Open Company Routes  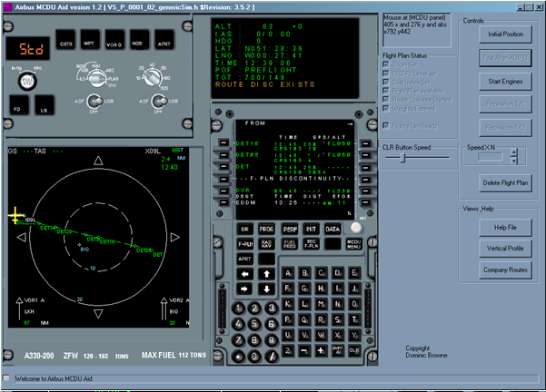(505, 269)
